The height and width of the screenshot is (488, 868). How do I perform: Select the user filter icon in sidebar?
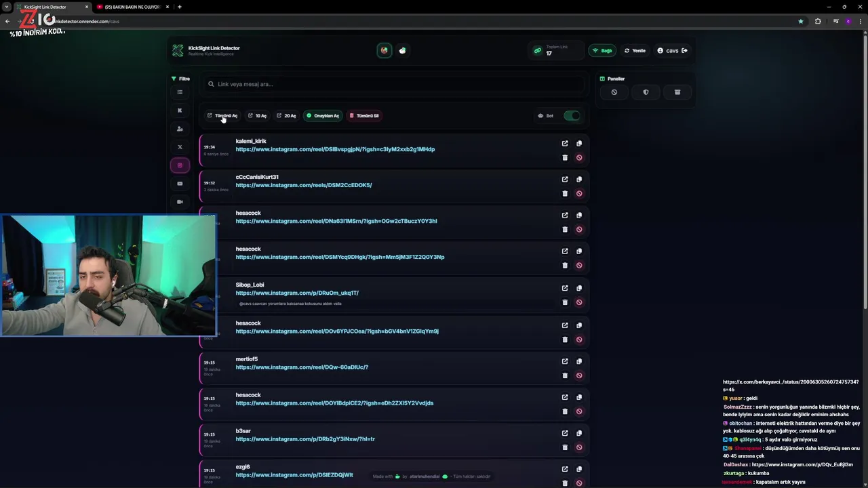(180, 129)
